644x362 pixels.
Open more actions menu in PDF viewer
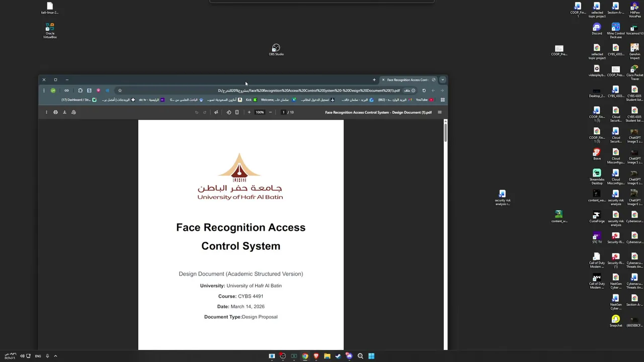(46, 112)
